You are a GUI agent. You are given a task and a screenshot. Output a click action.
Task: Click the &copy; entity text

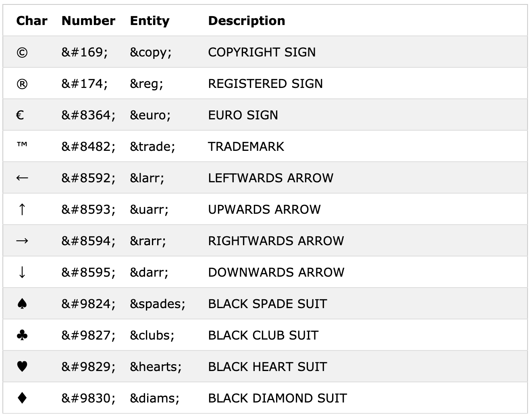pyautogui.click(x=151, y=52)
